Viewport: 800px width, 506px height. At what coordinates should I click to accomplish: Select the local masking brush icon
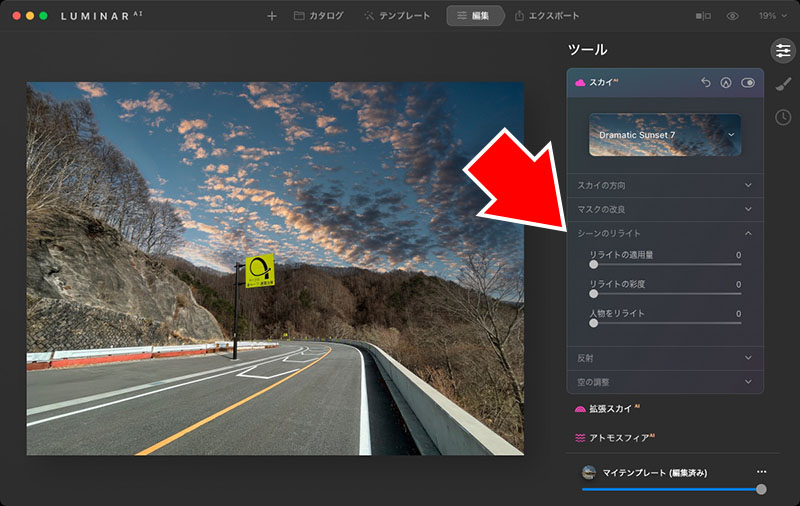(783, 84)
